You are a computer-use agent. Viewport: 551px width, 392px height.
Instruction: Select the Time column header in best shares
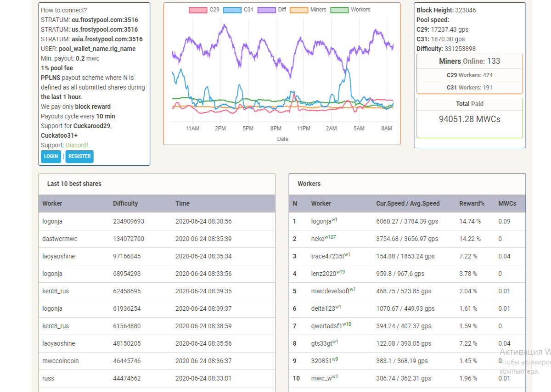coord(182,203)
